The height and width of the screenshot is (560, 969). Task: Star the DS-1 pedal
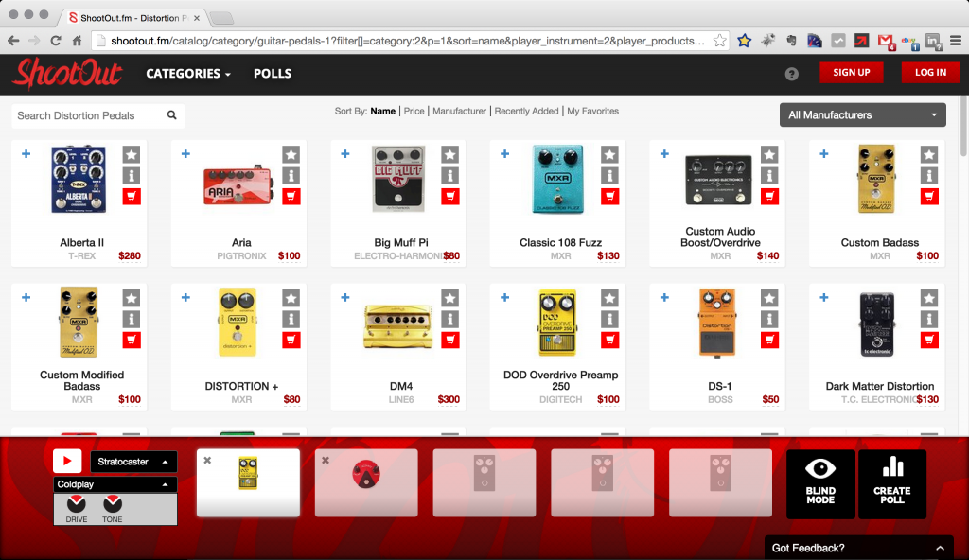click(769, 298)
